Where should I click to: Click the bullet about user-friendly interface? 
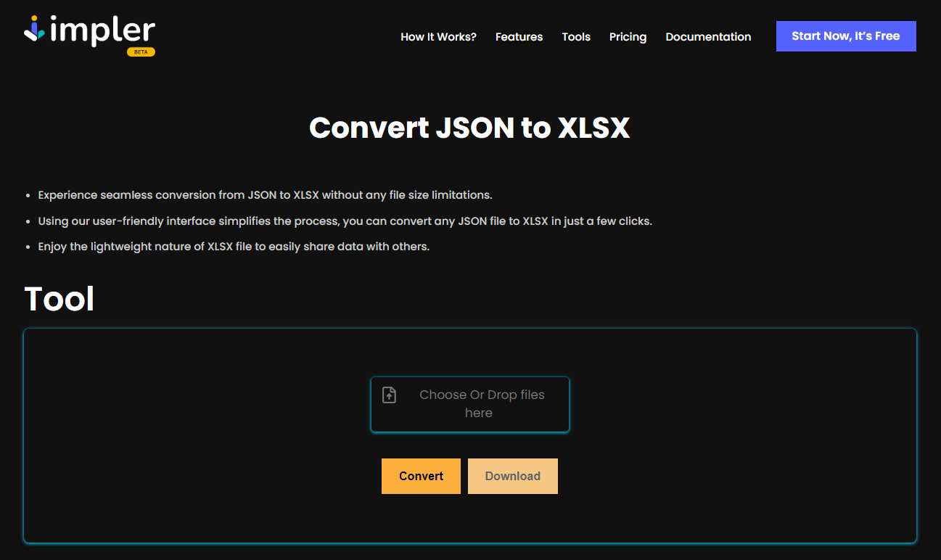tap(345, 221)
